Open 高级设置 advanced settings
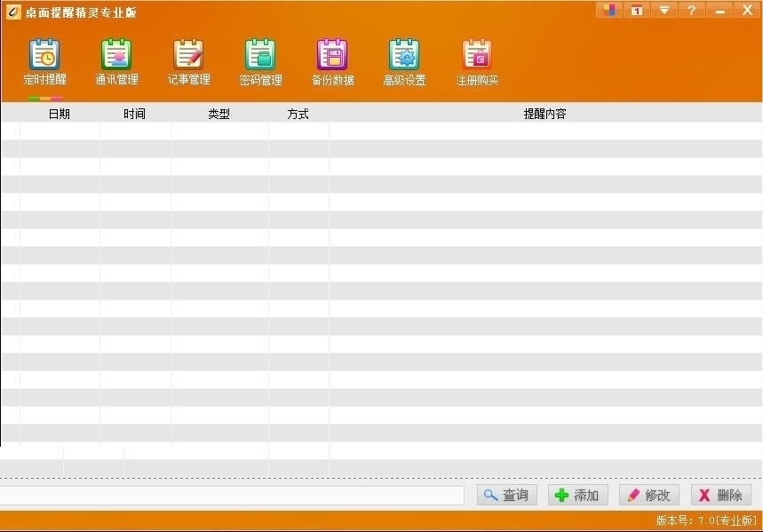The image size is (763, 532). tap(404, 62)
